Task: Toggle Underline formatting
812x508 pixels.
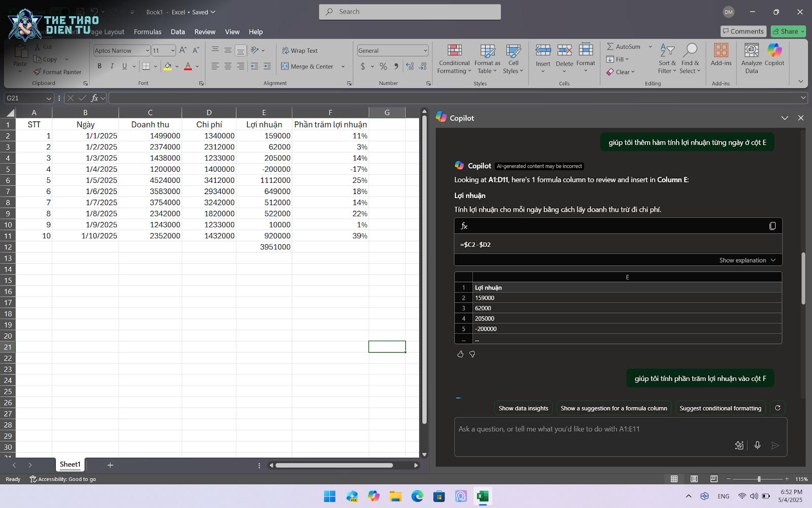Action: pos(124,66)
